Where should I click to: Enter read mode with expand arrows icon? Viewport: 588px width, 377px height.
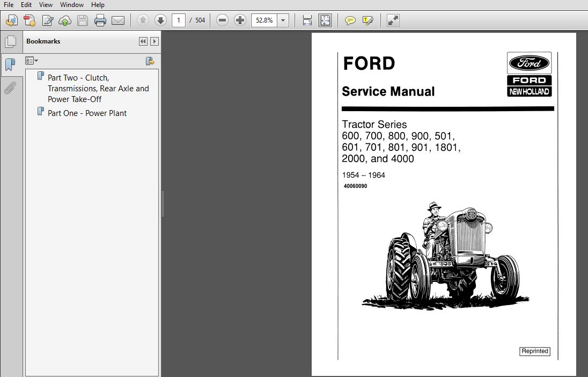tap(393, 20)
